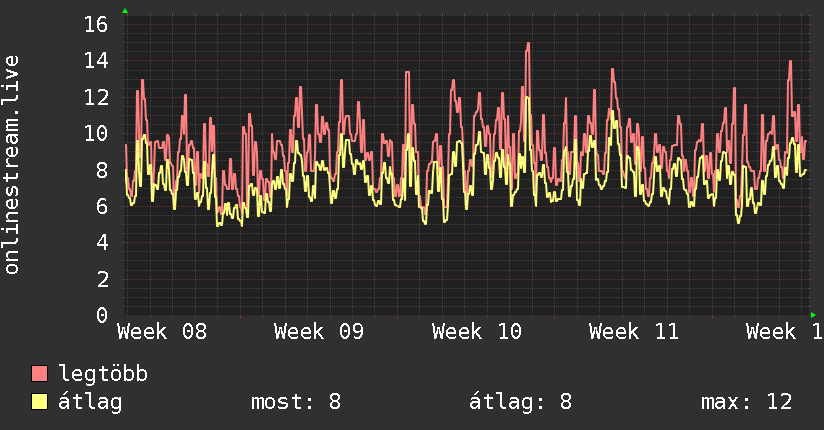Click the green arrow at y-axis top

click(x=125, y=11)
